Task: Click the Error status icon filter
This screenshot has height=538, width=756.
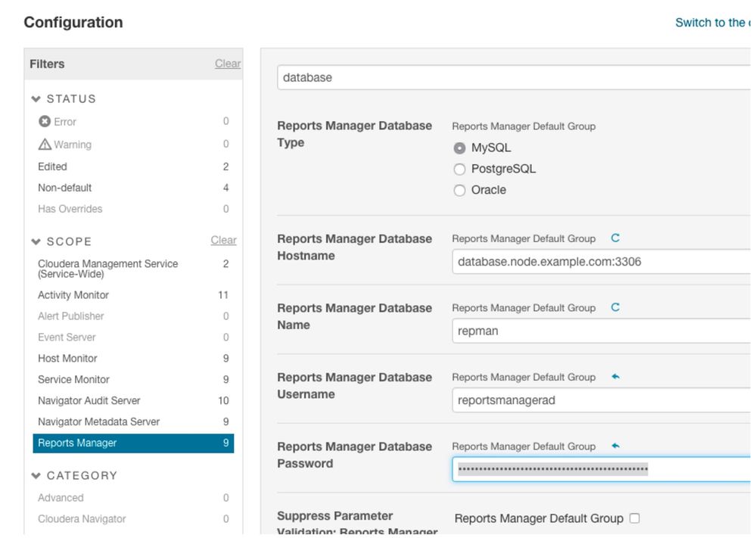Action: tap(45, 121)
